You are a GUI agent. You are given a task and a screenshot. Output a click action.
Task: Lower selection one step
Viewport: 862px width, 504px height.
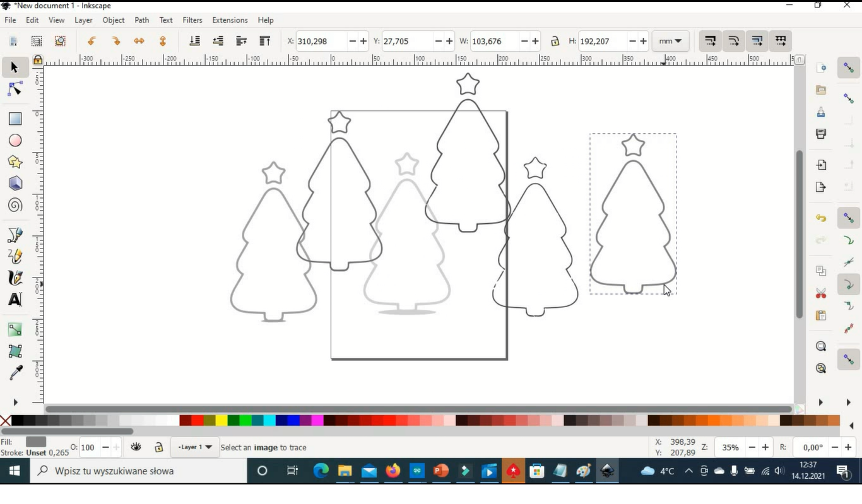[218, 41]
